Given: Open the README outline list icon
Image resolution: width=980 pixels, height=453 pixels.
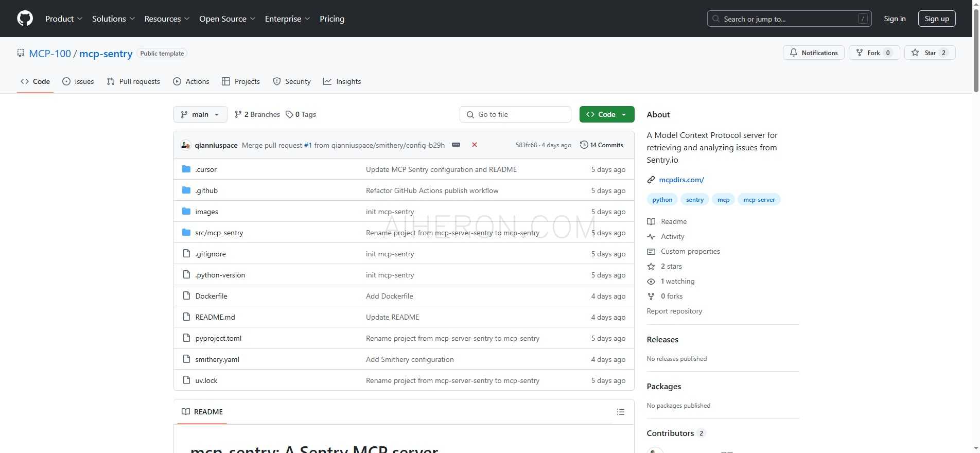Looking at the screenshot, I should pos(620,412).
